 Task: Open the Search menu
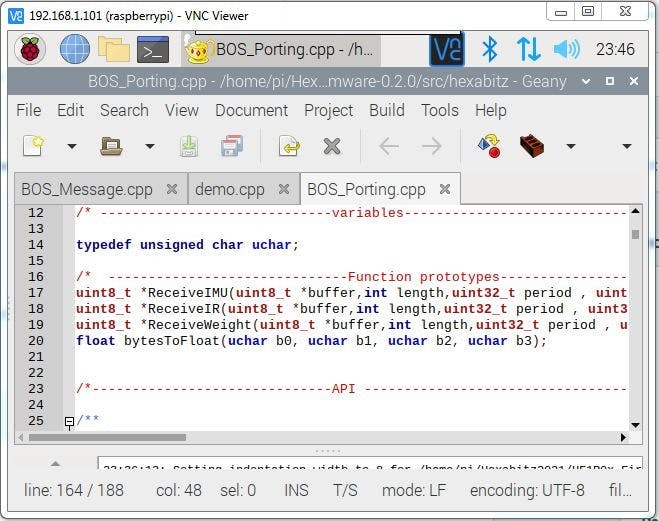124,111
